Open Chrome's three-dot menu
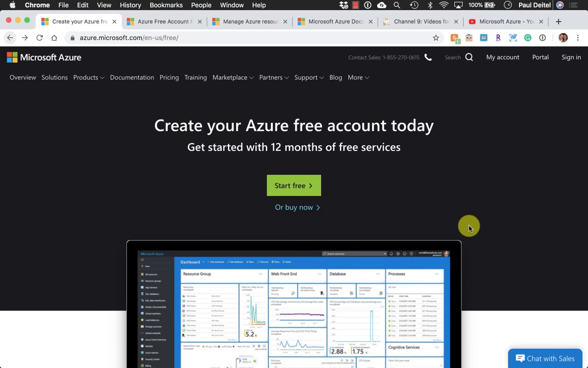This screenshot has height=368, width=588. point(578,37)
